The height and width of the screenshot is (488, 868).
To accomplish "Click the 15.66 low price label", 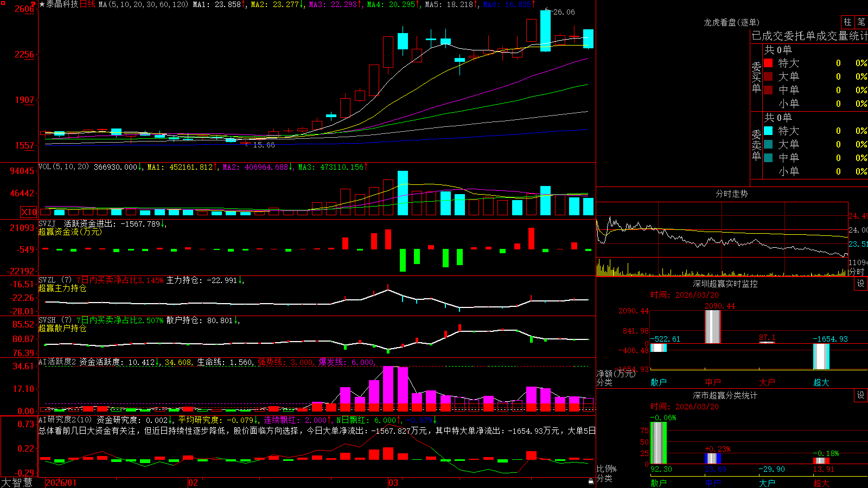I will tap(264, 145).
